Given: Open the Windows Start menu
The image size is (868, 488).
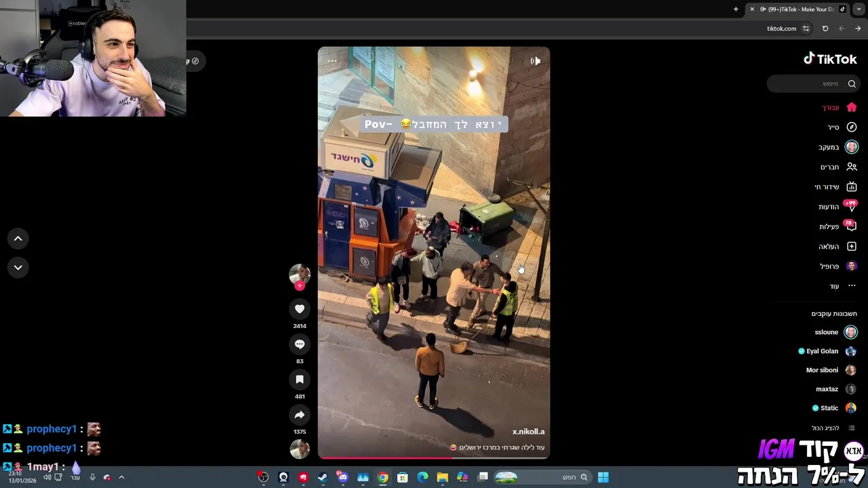Looking at the screenshot, I should [603, 477].
